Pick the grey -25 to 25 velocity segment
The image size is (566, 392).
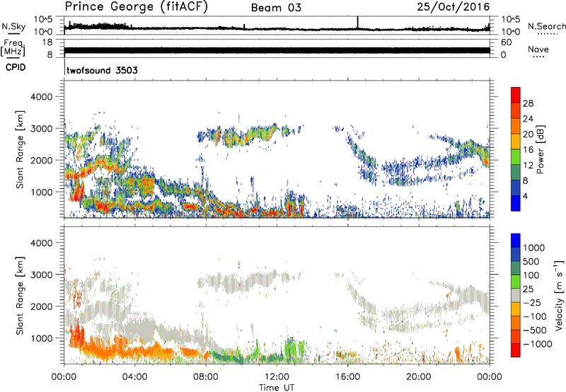tap(516, 296)
